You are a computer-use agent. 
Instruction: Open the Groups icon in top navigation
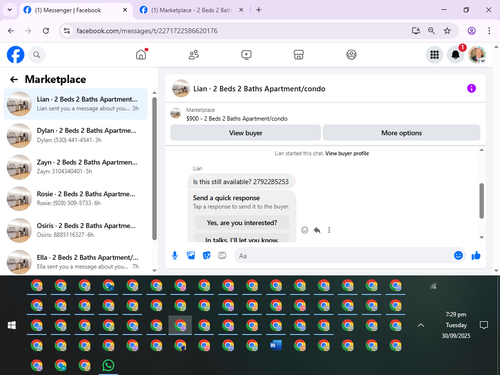(x=351, y=54)
